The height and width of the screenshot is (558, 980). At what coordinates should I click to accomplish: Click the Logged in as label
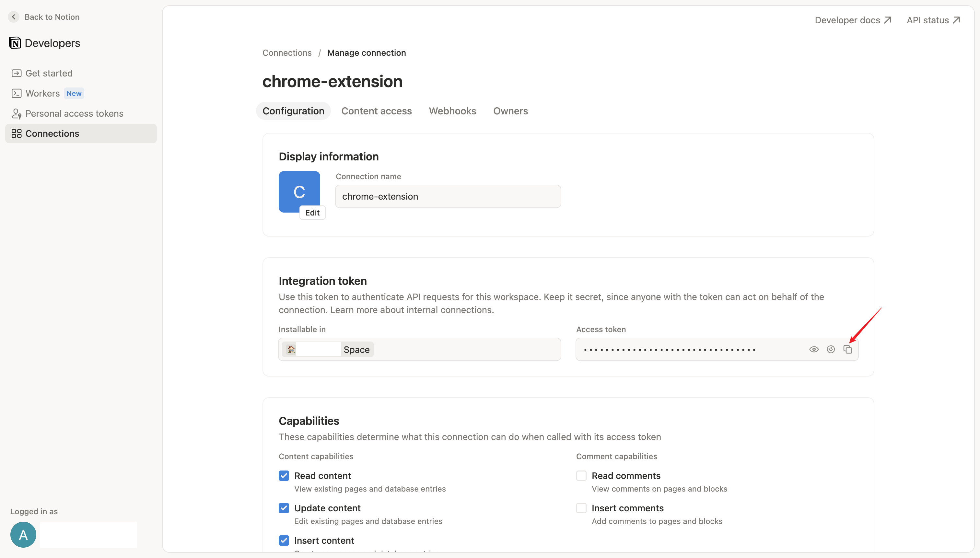[x=34, y=511]
